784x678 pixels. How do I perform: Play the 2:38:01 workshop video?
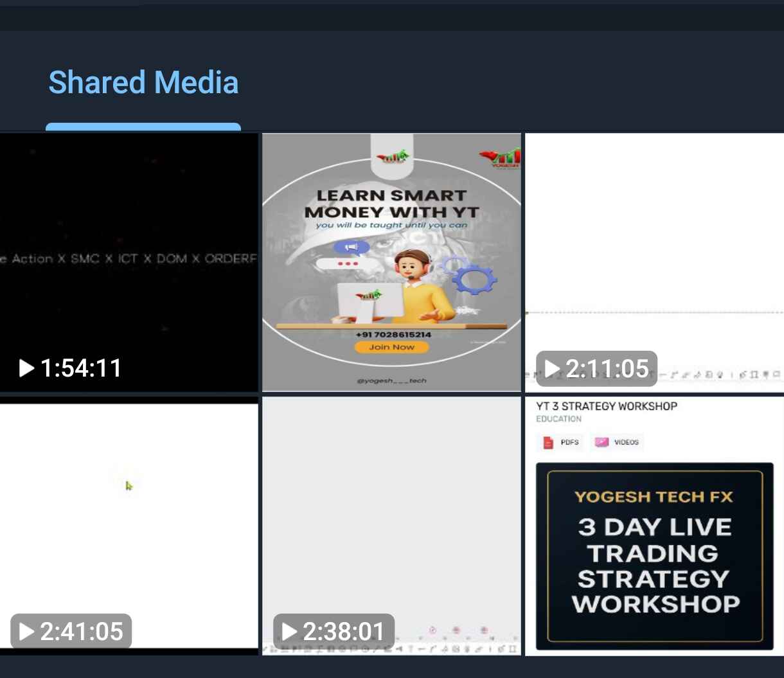(x=289, y=631)
